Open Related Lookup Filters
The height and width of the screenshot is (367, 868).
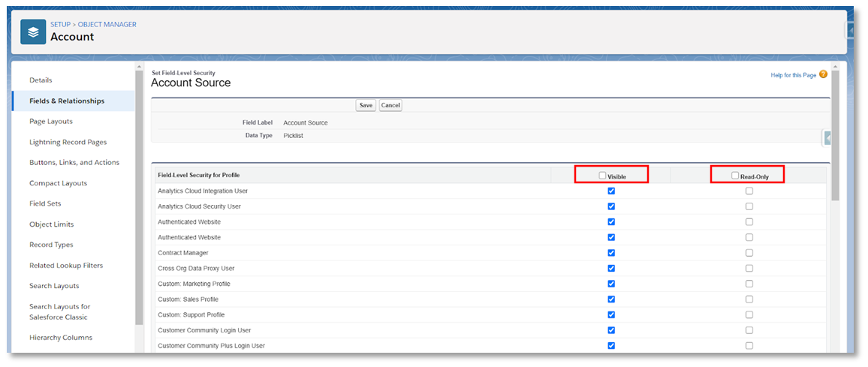point(66,266)
